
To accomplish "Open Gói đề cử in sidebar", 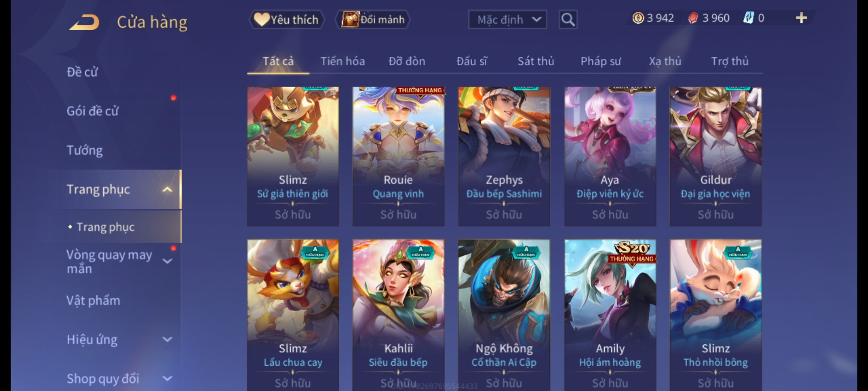I will [x=93, y=111].
